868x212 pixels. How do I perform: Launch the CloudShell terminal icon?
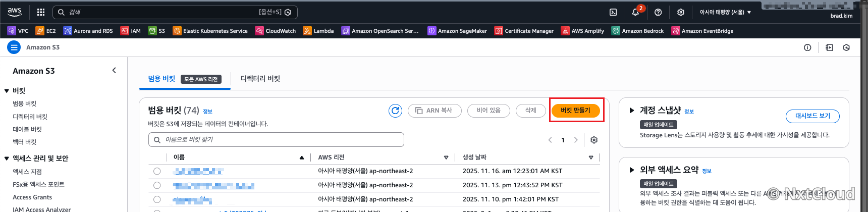[x=613, y=12]
